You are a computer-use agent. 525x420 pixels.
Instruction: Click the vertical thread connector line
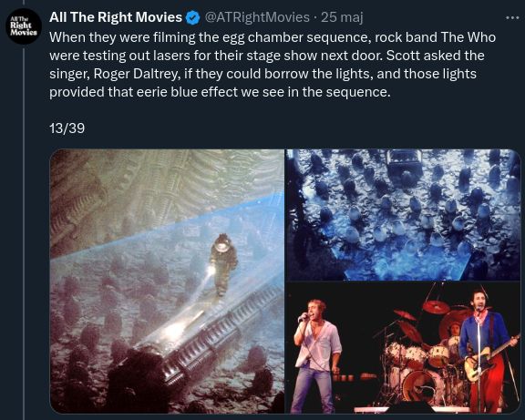[x=24, y=232]
